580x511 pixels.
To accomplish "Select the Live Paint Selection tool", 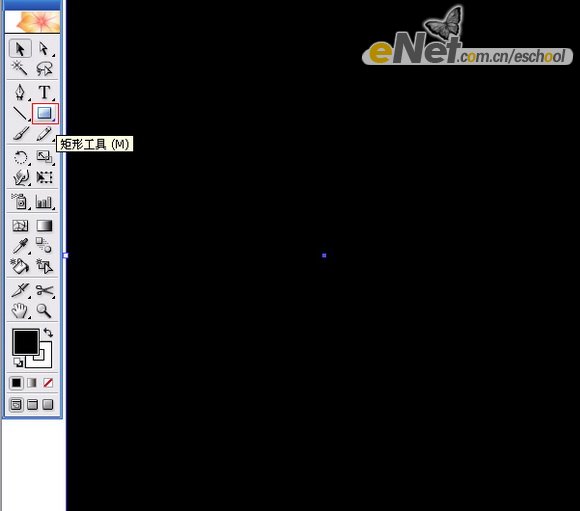I will tap(44, 266).
